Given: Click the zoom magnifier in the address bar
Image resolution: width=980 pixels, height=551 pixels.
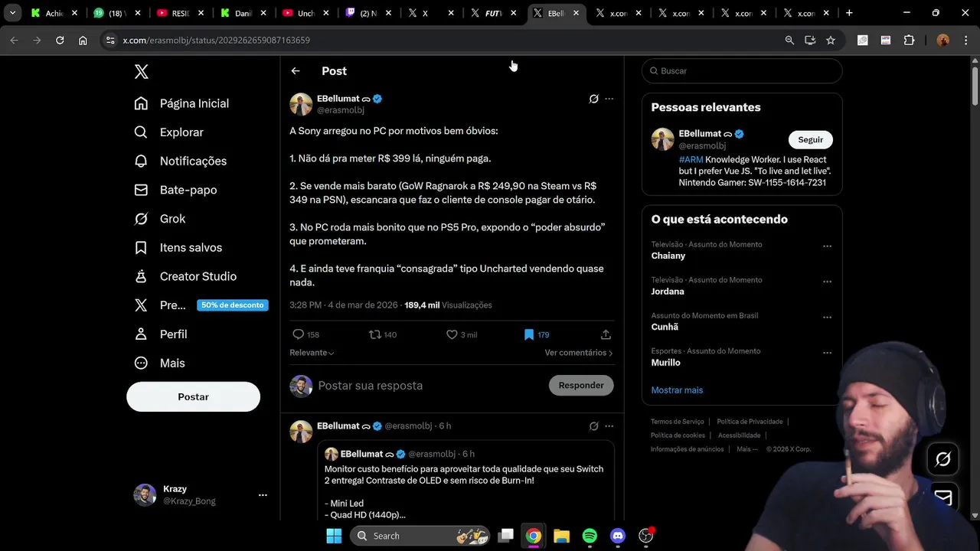Looking at the screenshot, I should tap(789, 41).
